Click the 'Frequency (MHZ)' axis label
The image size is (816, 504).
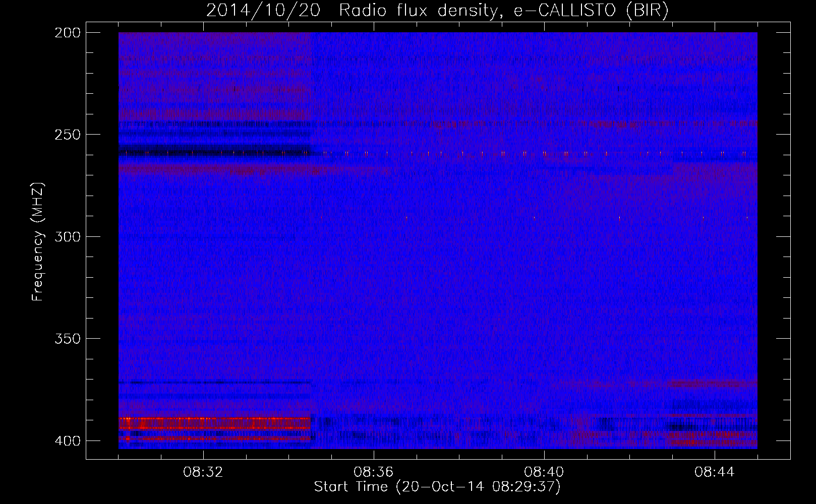(38, 241)
